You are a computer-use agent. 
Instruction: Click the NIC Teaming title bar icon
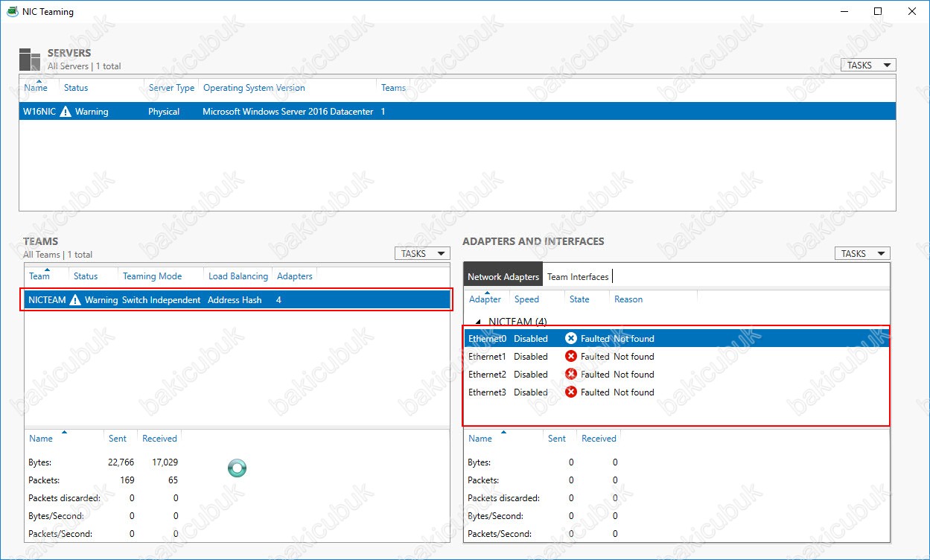13,12
